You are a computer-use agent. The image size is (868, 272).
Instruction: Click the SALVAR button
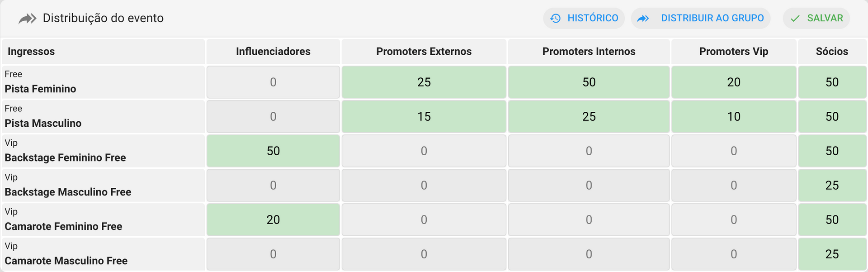816,18
